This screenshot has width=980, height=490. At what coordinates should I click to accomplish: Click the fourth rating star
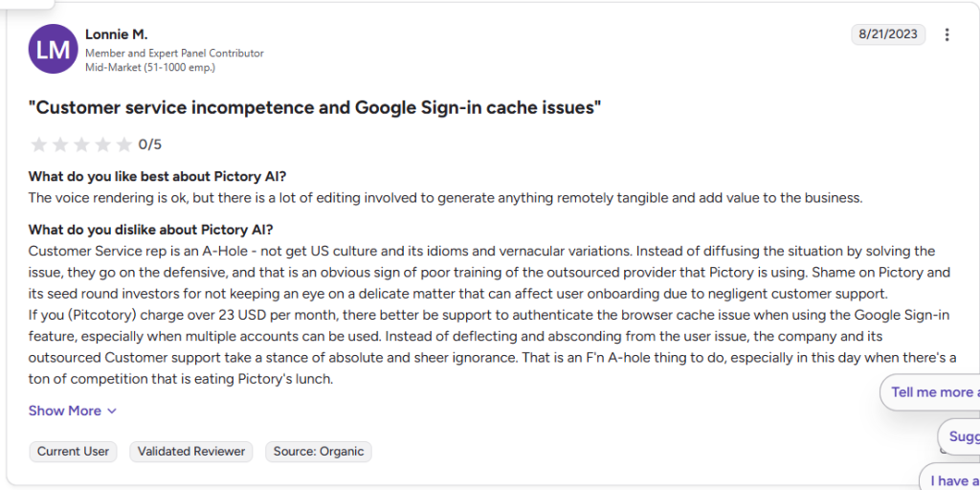[102, 145]
